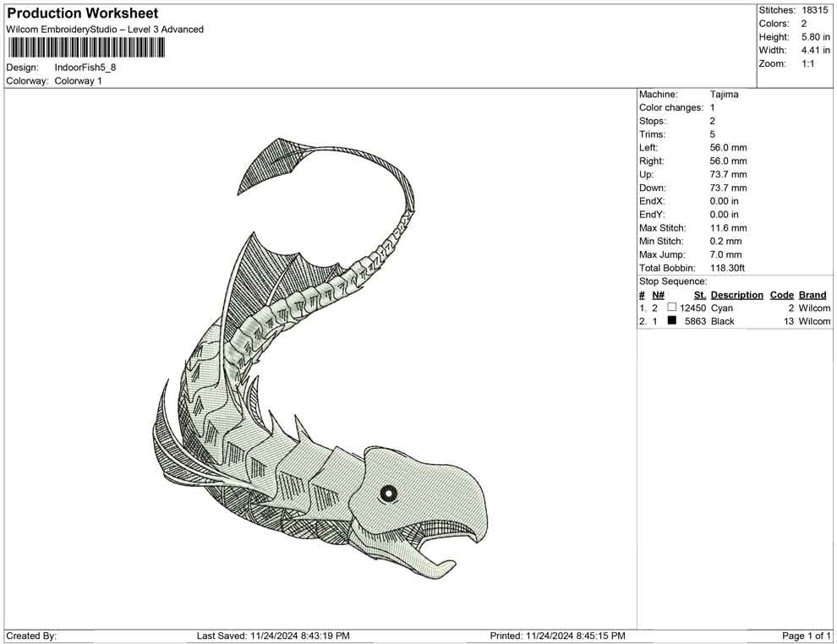Click the Last Saved timestamp in footer

[273, 636]
